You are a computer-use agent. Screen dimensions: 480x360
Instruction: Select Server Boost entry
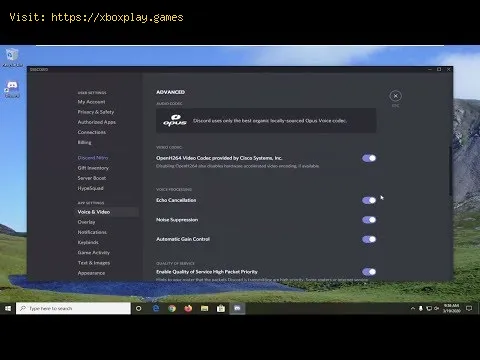[92, 178]
